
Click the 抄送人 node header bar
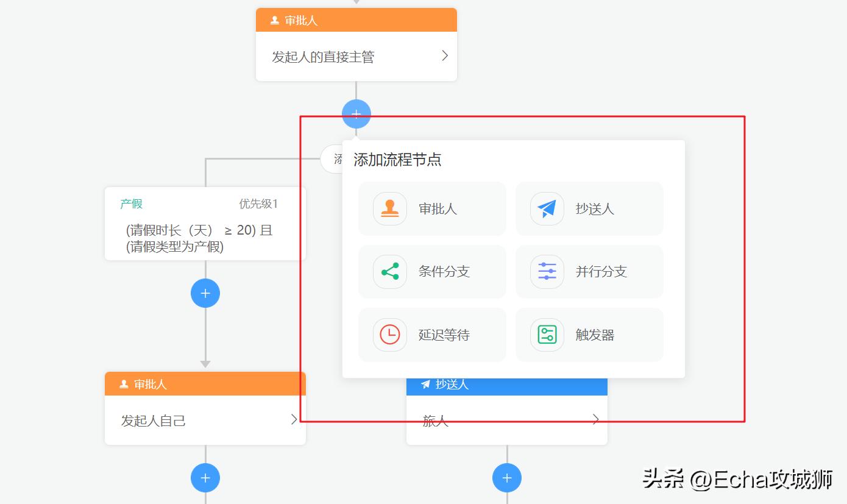pyautogui.click(x=506, y=384)
